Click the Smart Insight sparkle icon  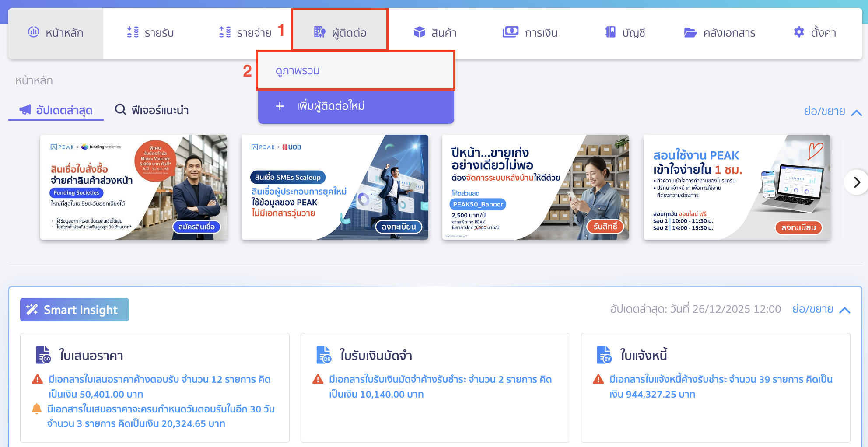point(32,310)
